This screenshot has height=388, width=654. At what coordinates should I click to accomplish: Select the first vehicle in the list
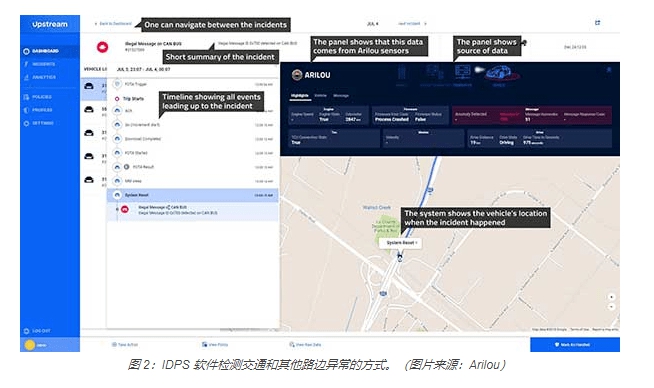[93, 88]
